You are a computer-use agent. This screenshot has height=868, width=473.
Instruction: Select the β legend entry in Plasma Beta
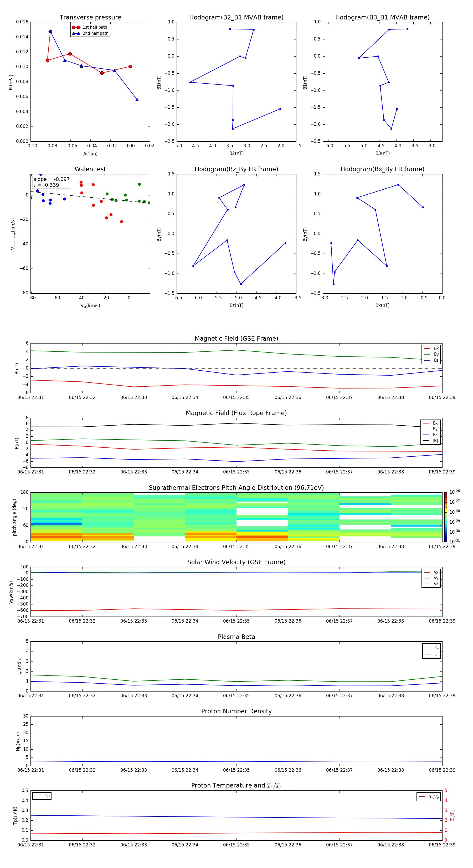pos(431,654)
